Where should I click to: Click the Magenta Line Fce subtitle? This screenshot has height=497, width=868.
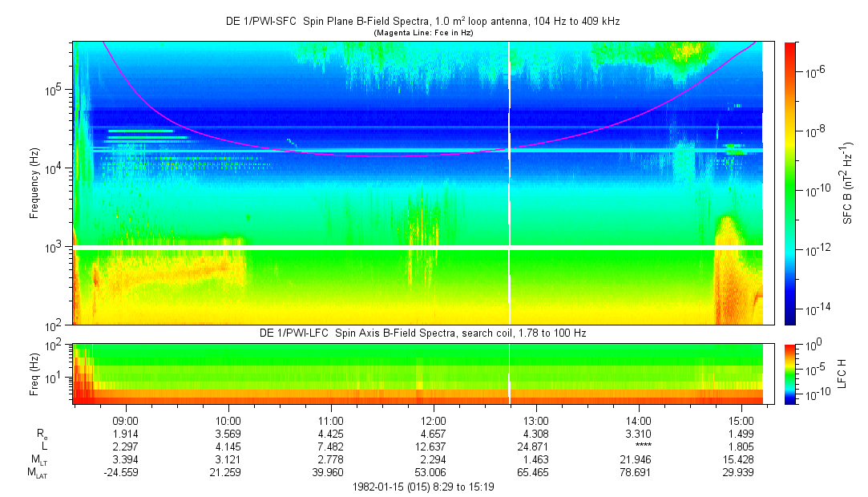(x=422, y=33)
